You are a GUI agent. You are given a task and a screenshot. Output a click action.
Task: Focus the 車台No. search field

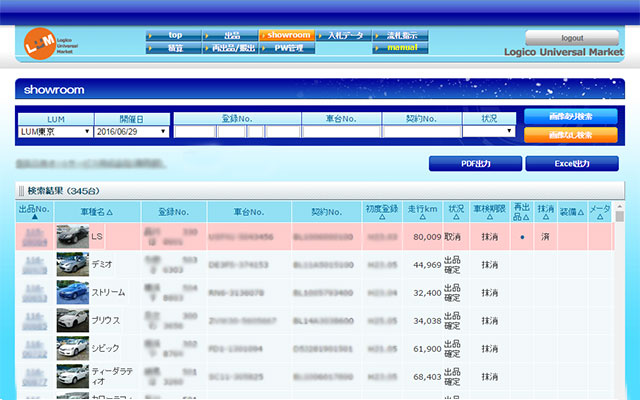341,131
